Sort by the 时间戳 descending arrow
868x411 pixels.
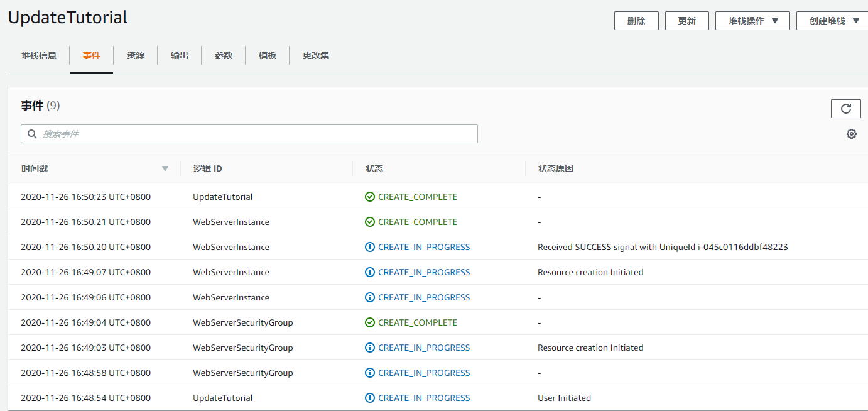(165, 168)
